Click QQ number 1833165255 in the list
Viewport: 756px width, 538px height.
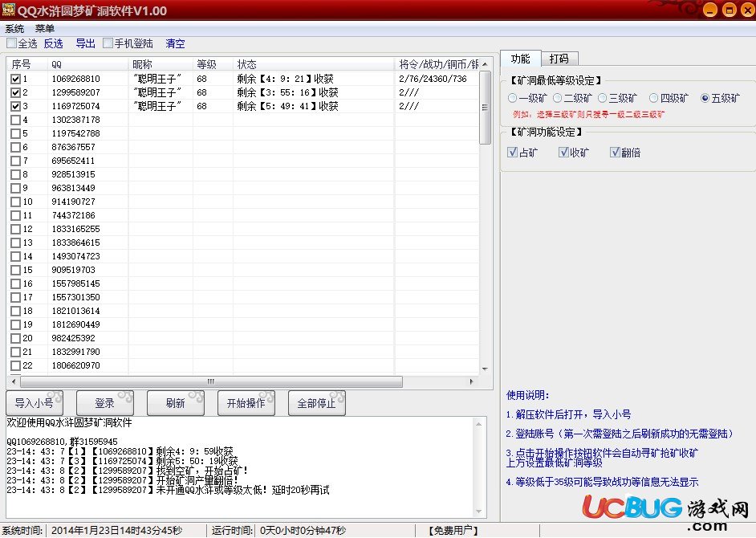click(x=75, y=229)
